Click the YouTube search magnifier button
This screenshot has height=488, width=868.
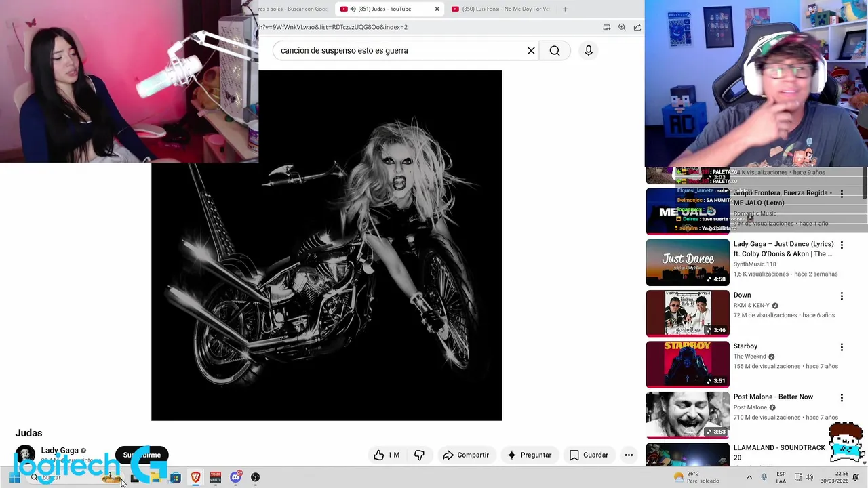tap(555, 51)
